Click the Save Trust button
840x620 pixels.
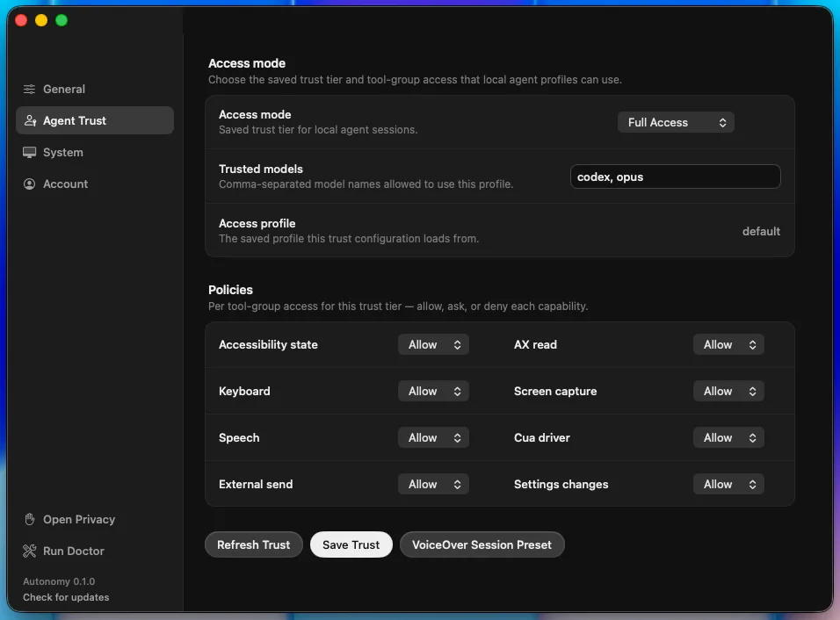(351, 544)
